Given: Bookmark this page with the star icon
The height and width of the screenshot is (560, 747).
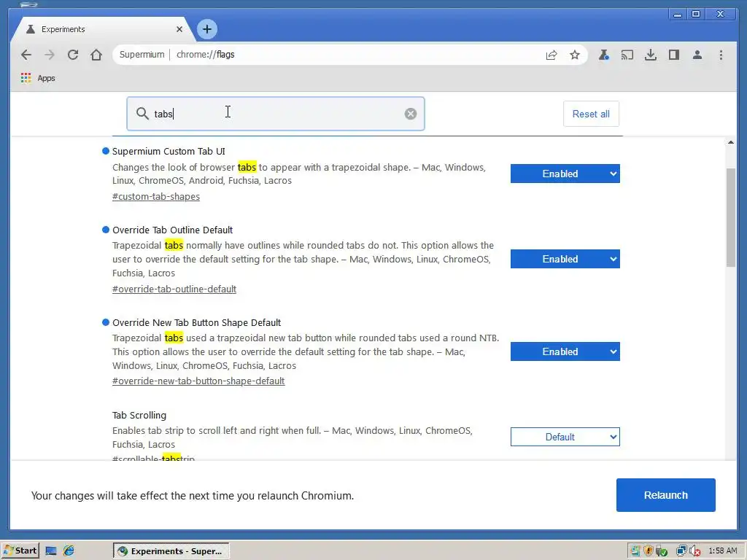Looking at the screenshot, I should [575, 55].
